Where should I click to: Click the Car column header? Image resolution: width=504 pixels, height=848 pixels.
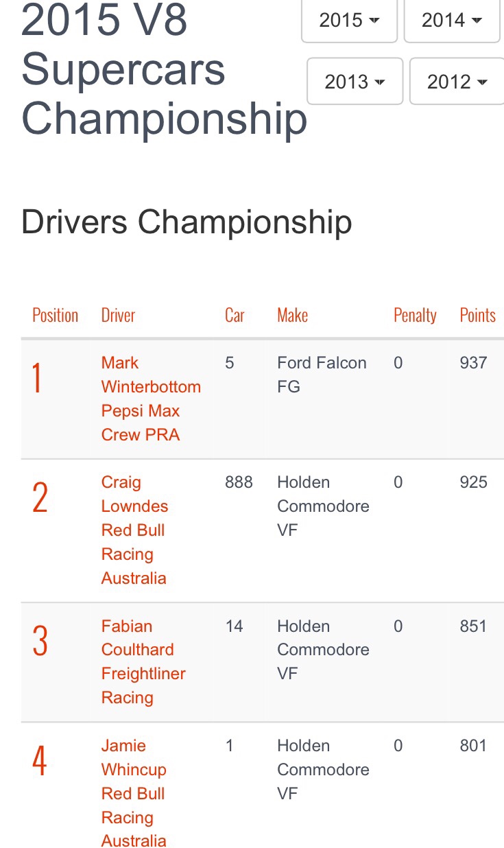point(235,316)
